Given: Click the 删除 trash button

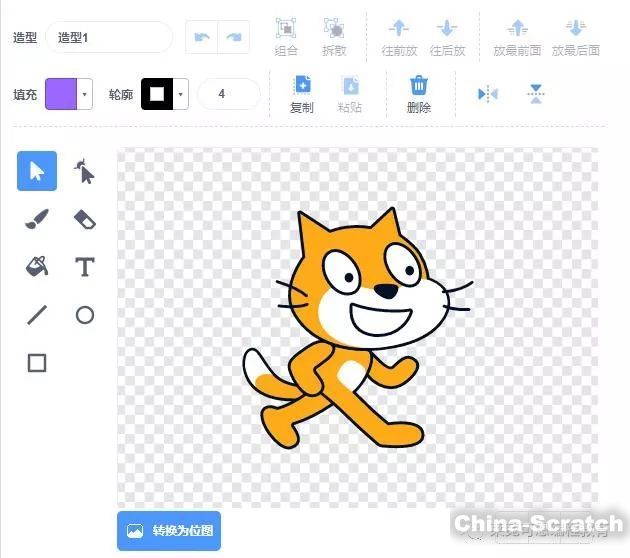Looking at the screenshot, I should (x=419, y=94).
